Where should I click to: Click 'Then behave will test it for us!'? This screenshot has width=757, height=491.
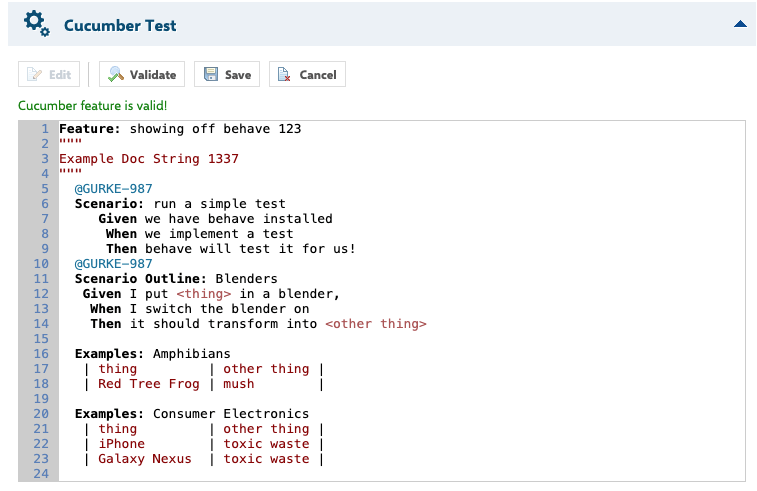pos(231,249)
